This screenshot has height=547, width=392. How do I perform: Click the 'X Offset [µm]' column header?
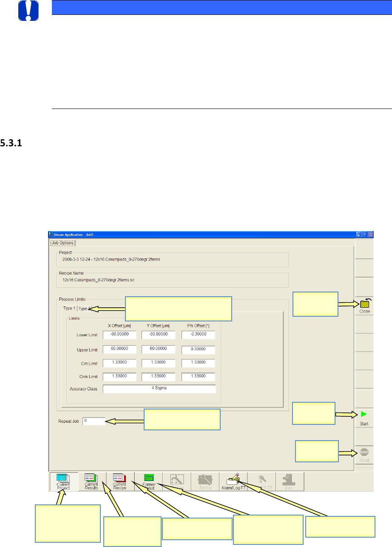(119, 326)
